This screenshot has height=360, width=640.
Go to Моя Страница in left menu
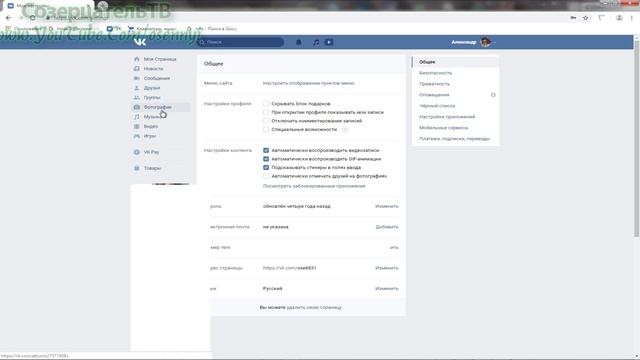pos(160,59)
